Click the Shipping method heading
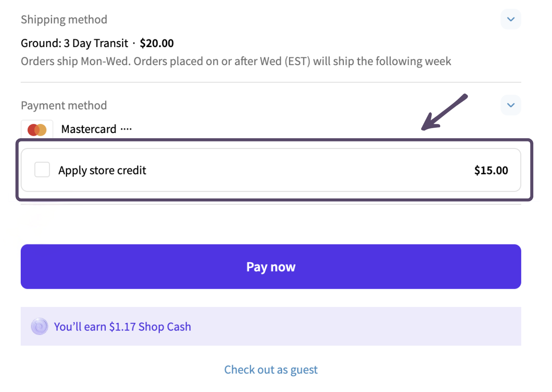The height and width of the screenshot is (392, 552). (64, 20)
